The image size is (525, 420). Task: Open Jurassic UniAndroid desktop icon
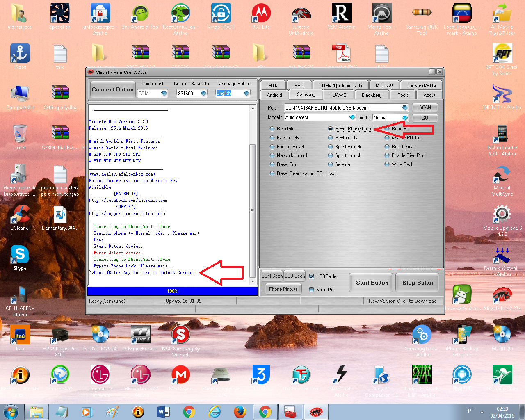301,19
